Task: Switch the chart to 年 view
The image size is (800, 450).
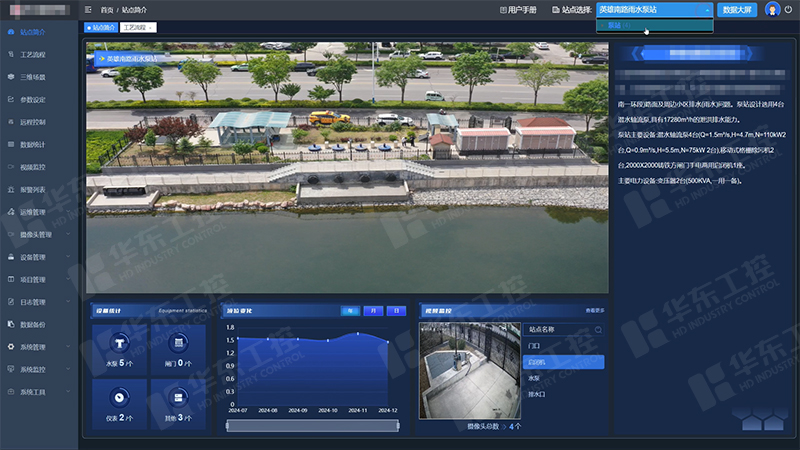Action: tap(348, 311)
